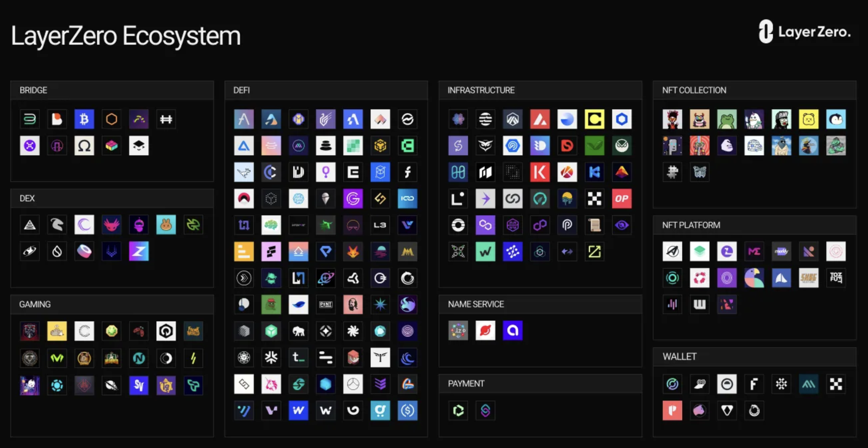Click the Bitcoin B logo in Bridge

pyautogui.click(x=84, y=119)
